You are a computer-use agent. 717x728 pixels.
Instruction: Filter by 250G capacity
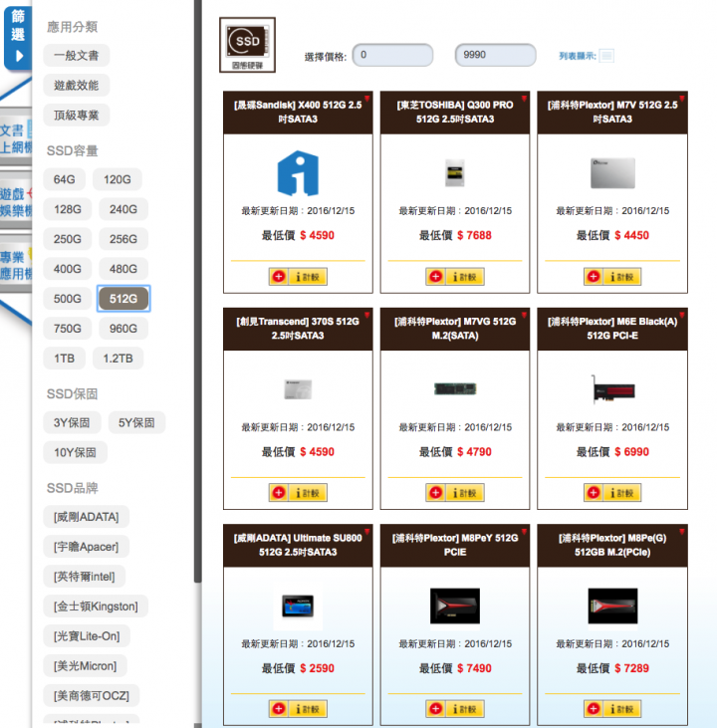68,239
